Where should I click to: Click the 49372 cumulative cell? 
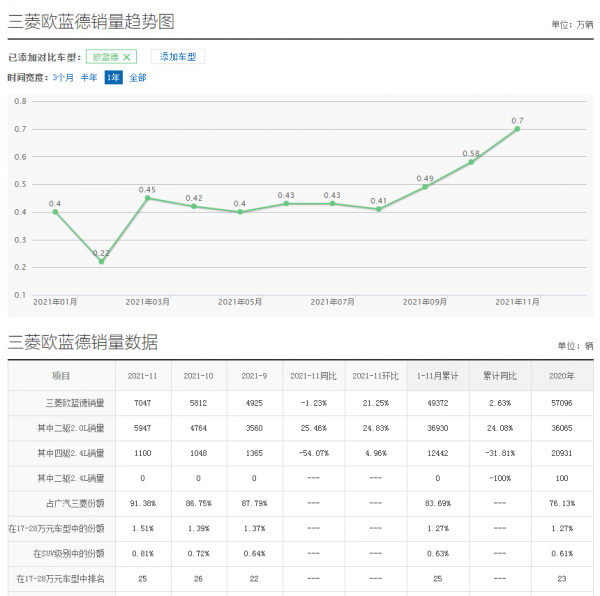click(x=438, y=403)
